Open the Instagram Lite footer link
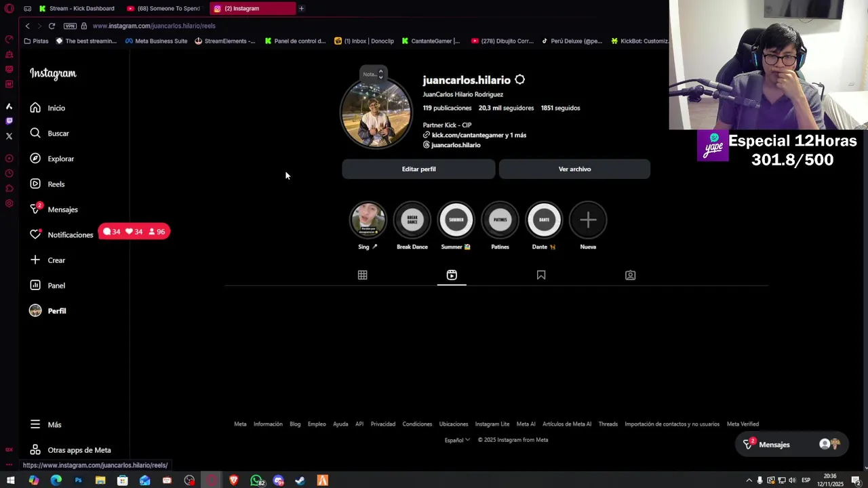 pos(492,424)
